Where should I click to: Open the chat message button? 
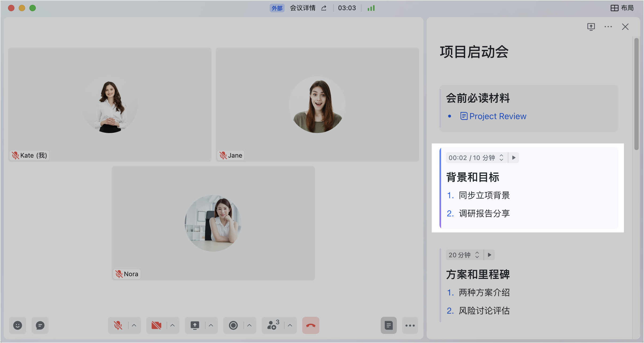[x=40, y=325]
